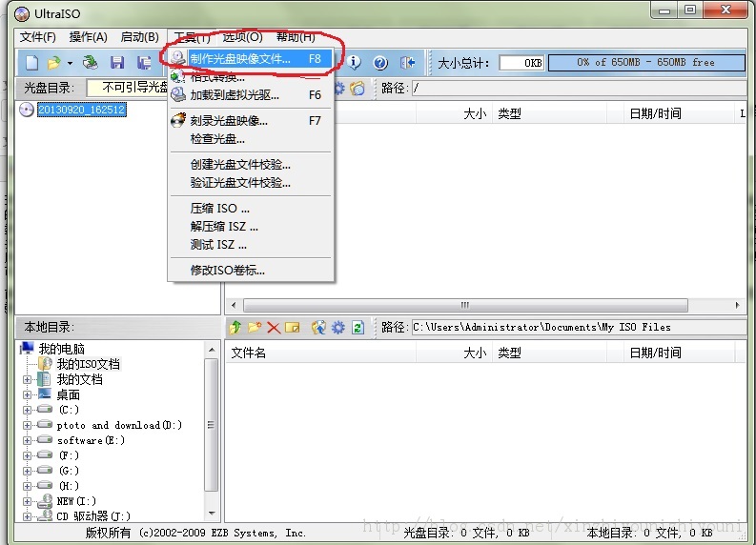Click the 桌面 desktop icon in tree
Viewport: 756px width, 545px height.
(x=45, y=394)
